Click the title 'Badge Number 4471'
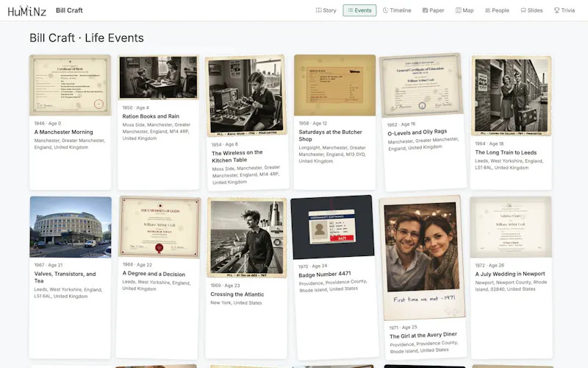 325,275
